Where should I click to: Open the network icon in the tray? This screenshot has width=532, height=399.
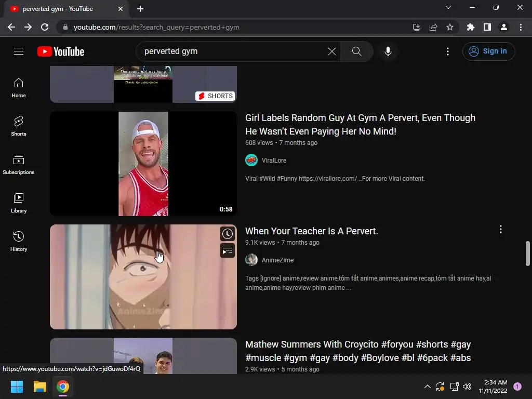tap(454, 387)
